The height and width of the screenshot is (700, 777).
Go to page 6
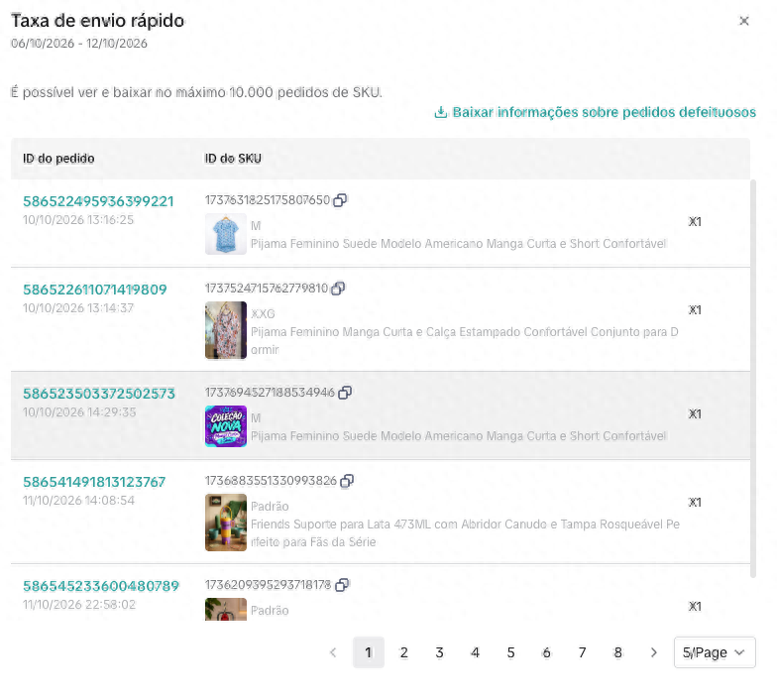click(x=547, y=652)
